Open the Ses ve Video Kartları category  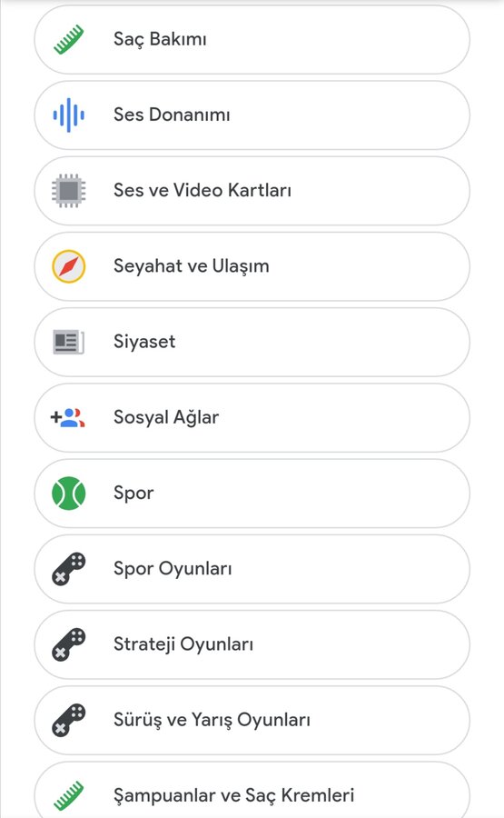[252, 191]
